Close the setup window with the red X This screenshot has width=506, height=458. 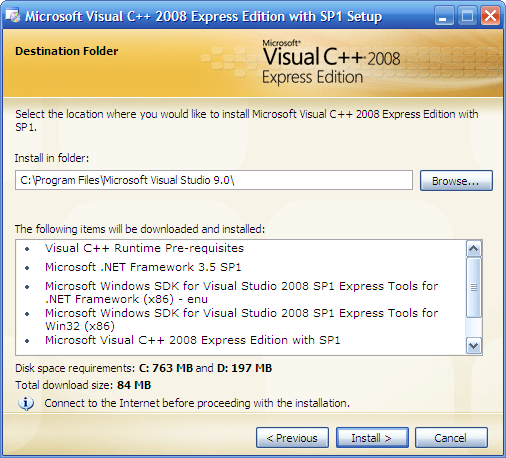point(490,16)
